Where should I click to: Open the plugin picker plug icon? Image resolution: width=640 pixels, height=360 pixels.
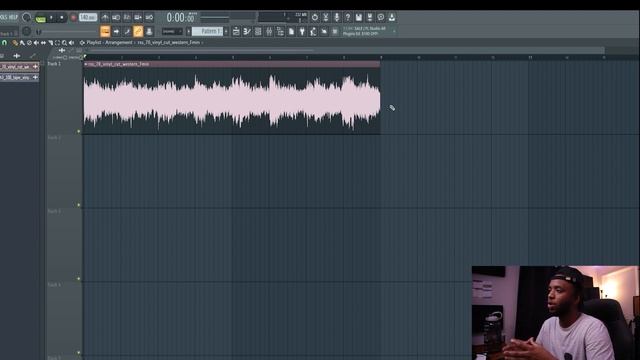coord(302,31)
